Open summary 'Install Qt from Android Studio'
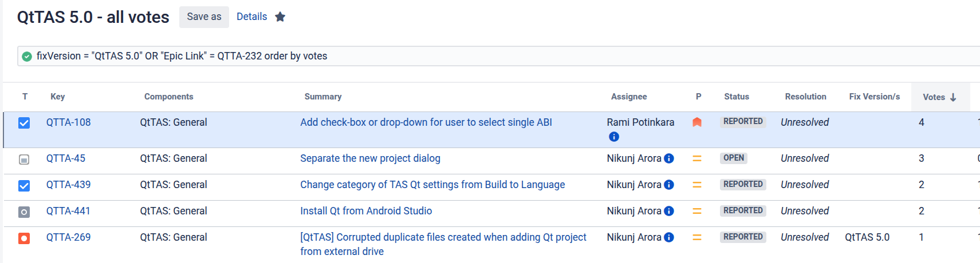The image size is (980, 263). (x=366, y=211)
